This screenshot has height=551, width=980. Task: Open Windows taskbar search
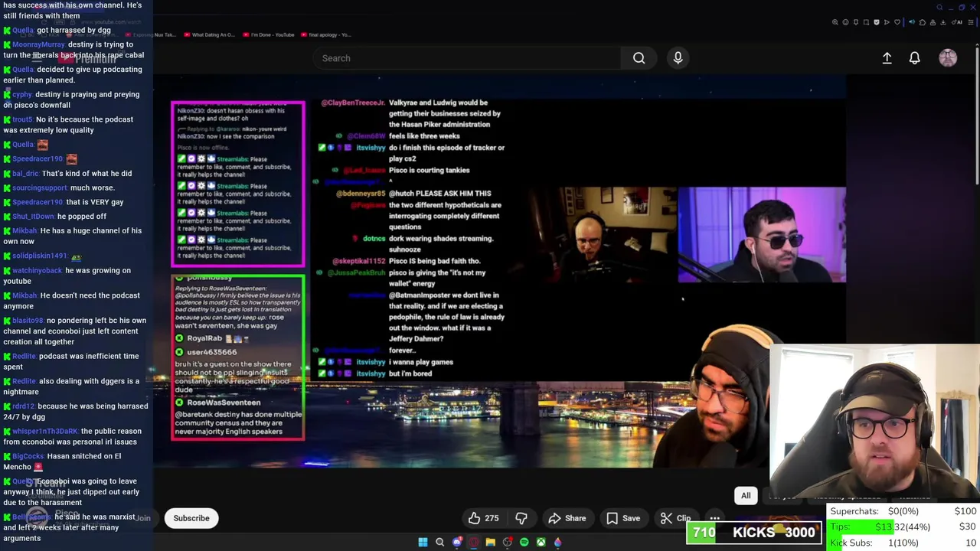click(x=439, y=543)
